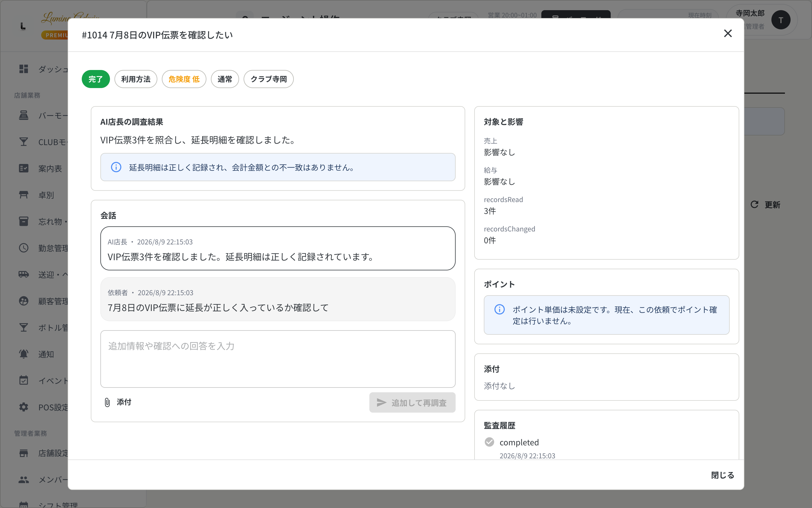This screenshot has height=508, width=812.
Task: Open 送迎 vehicle icon in sidebar
Action: 23,275
